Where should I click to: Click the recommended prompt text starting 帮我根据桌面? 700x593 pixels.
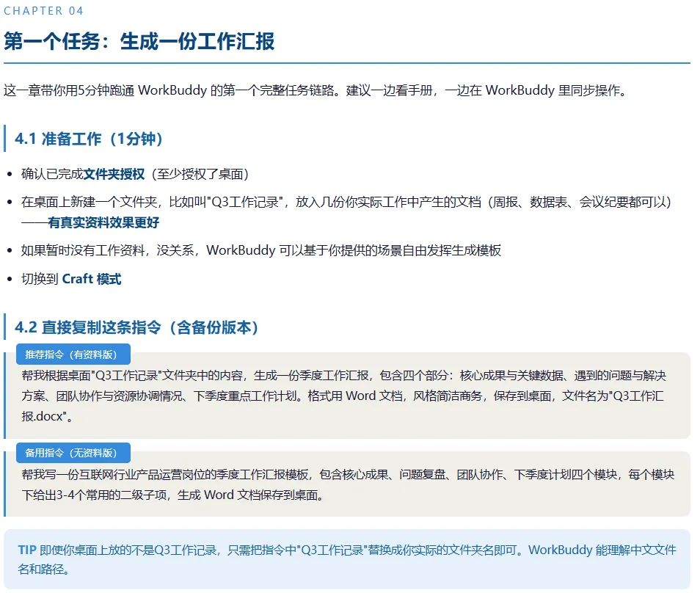343,396
